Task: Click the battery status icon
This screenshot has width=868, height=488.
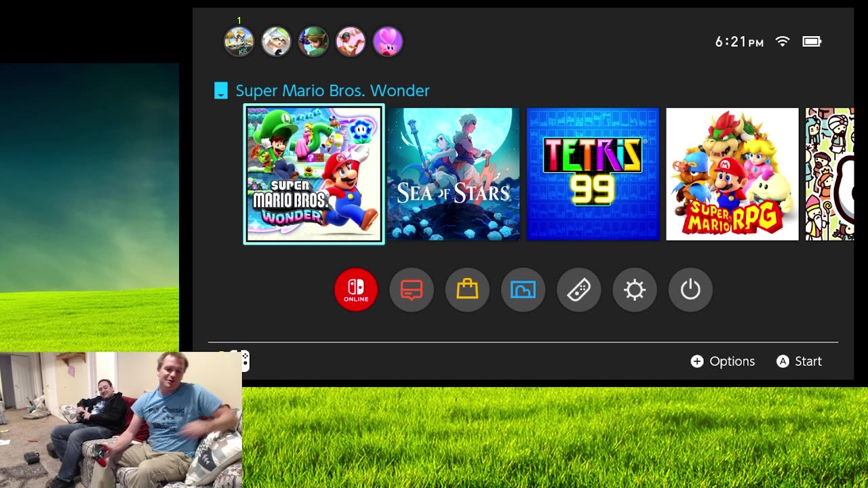Action: pyautogui.click(x=812, y=41)
